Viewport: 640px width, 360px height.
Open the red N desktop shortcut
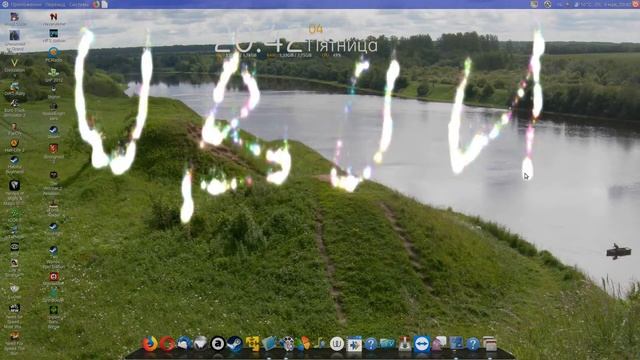pos(53,18)
